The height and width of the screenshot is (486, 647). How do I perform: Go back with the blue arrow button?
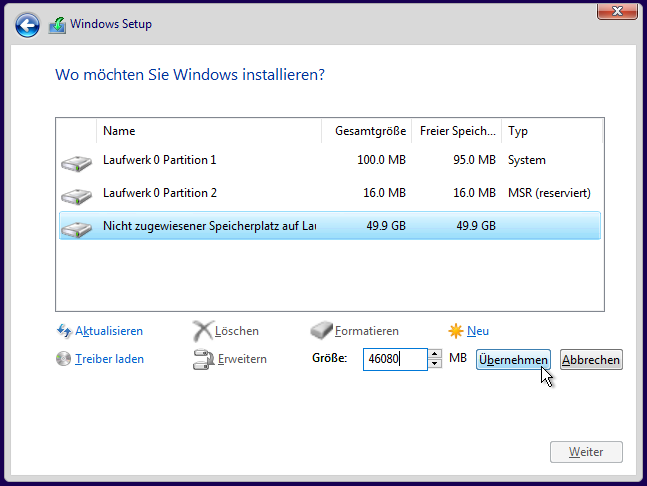coord(27,25)
